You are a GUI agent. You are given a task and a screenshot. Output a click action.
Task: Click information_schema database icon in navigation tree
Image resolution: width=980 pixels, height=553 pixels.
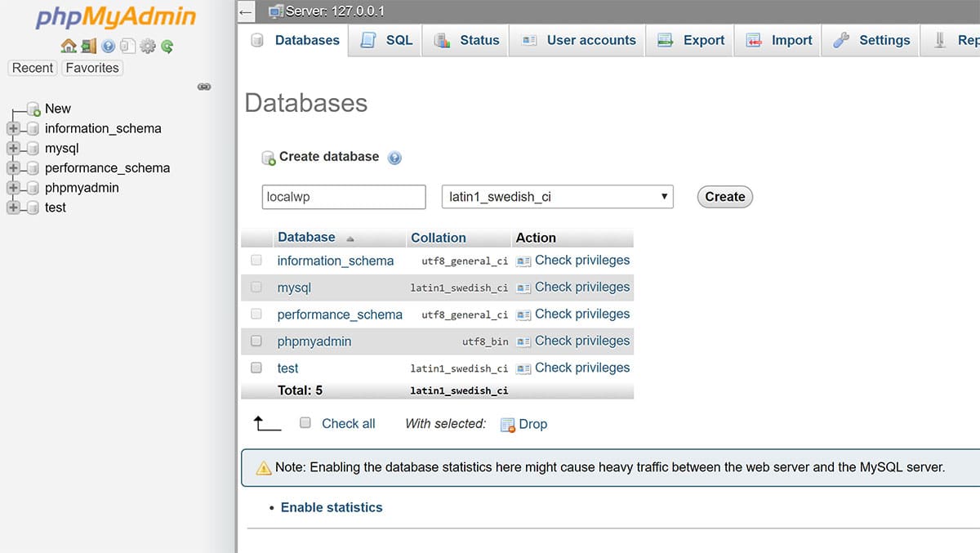[33, 128]
